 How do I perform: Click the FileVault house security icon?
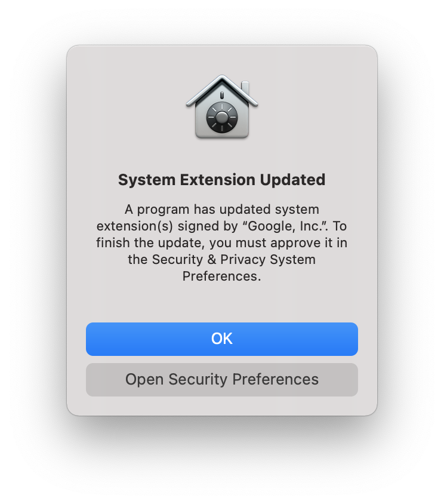click(x=221, y=107)
